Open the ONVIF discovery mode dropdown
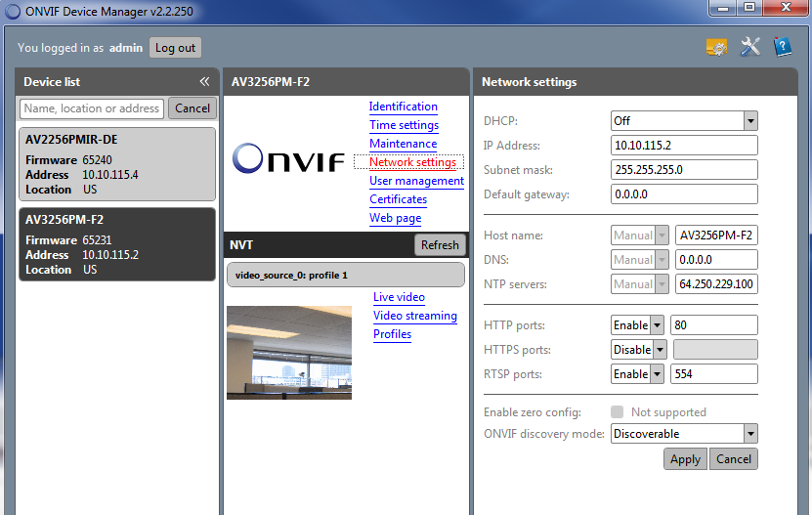The height and width of the screenshot is (515, 812). pyautogui.click(x=684, y=434)
